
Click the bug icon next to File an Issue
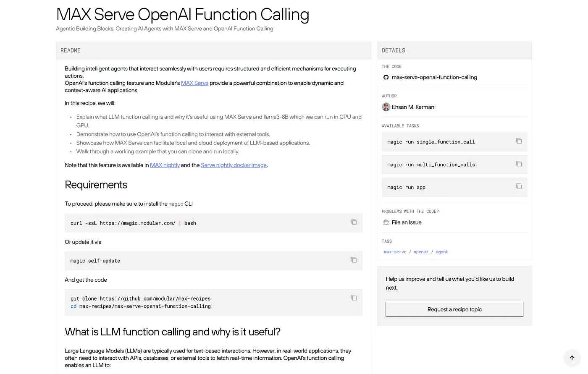click(x=386, y=222)
